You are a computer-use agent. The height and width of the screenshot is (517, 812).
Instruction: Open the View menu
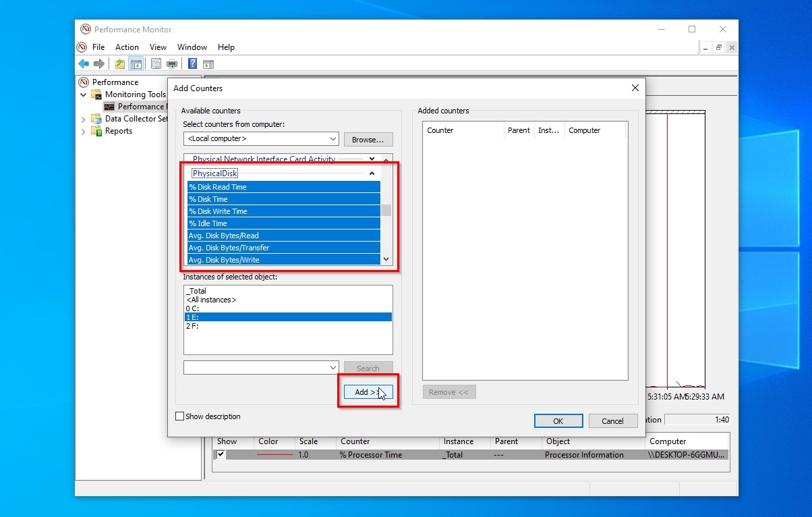point(158,47)
